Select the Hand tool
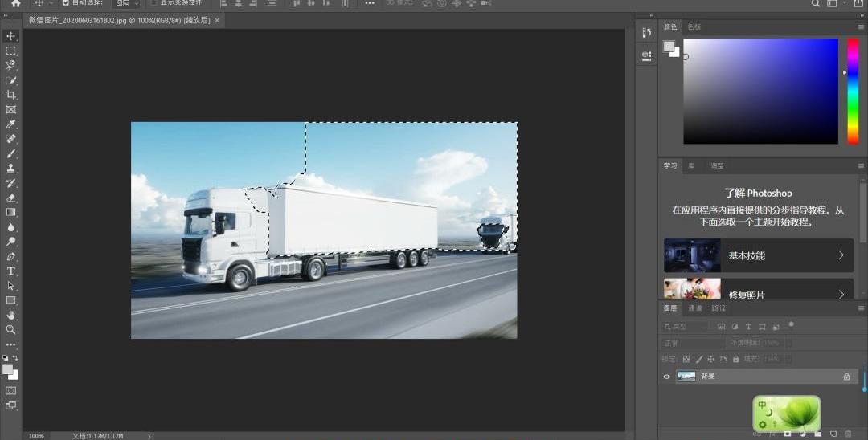Image resolution: width=868 pixels, height=440 pixels. pyautogui.click(x=10, y=315)
